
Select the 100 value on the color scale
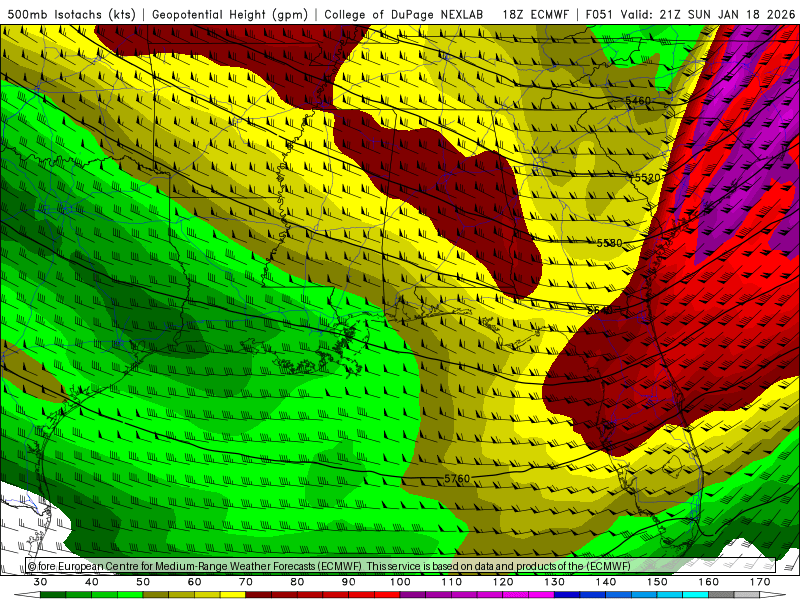click(400, 582)
